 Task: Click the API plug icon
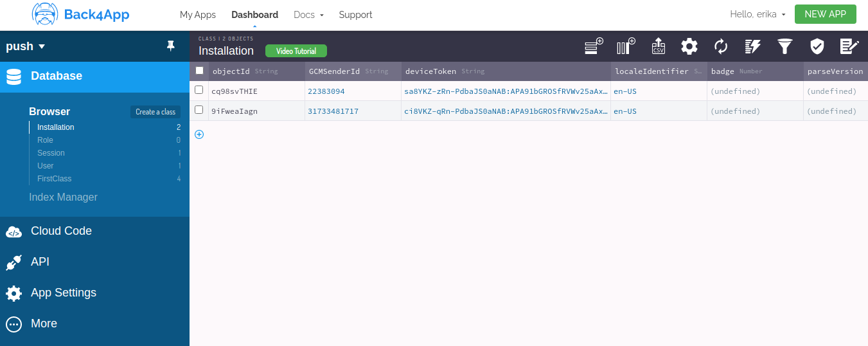point(13,262)
